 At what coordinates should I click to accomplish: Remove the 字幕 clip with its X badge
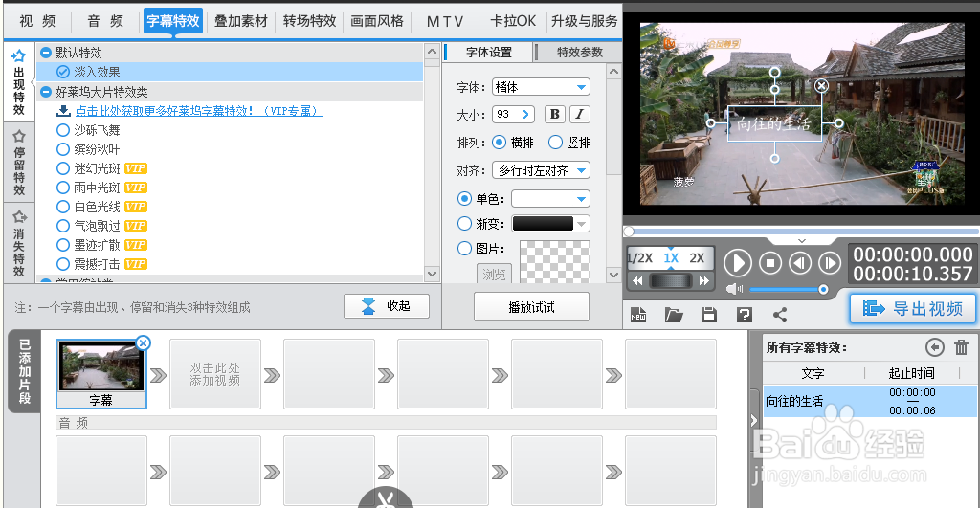tap(144, 342)
